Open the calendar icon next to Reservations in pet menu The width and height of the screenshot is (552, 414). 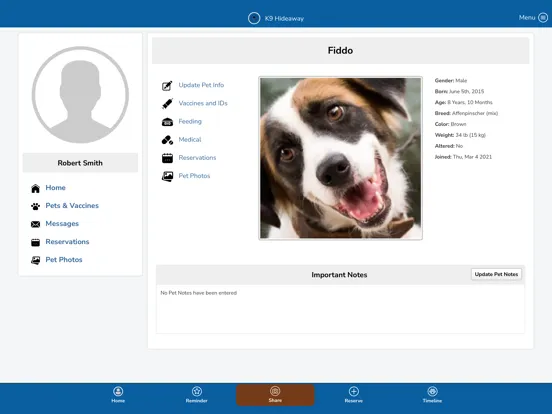click(167, 158)
